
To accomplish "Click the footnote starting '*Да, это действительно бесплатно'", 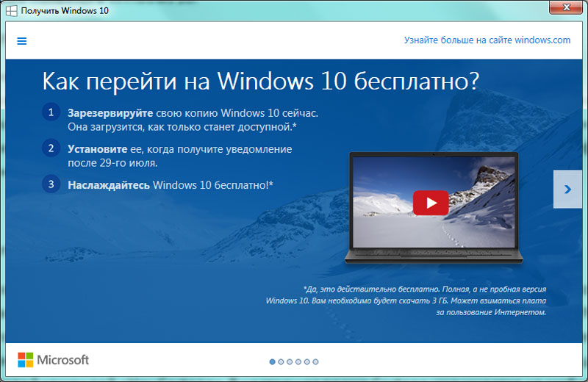I will click(406, 300).
